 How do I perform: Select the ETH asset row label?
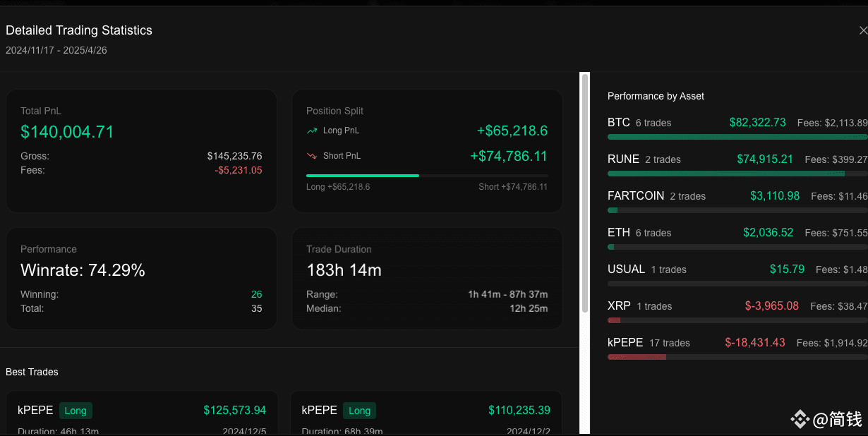618,232
